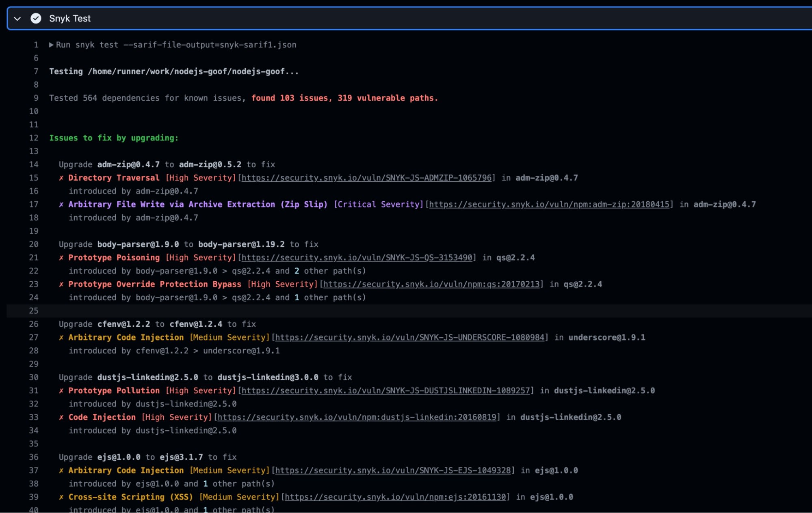Open the SNYK-JS-QS-3153490 vulnerability link
812x513 pixels.
(x=357, y=258)
